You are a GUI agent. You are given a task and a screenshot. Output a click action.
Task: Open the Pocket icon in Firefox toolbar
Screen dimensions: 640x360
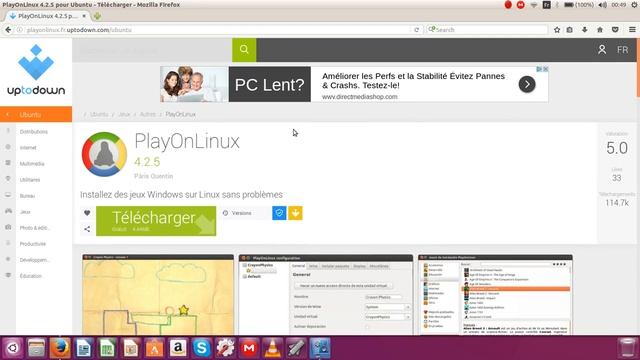(x=615, y=30)
